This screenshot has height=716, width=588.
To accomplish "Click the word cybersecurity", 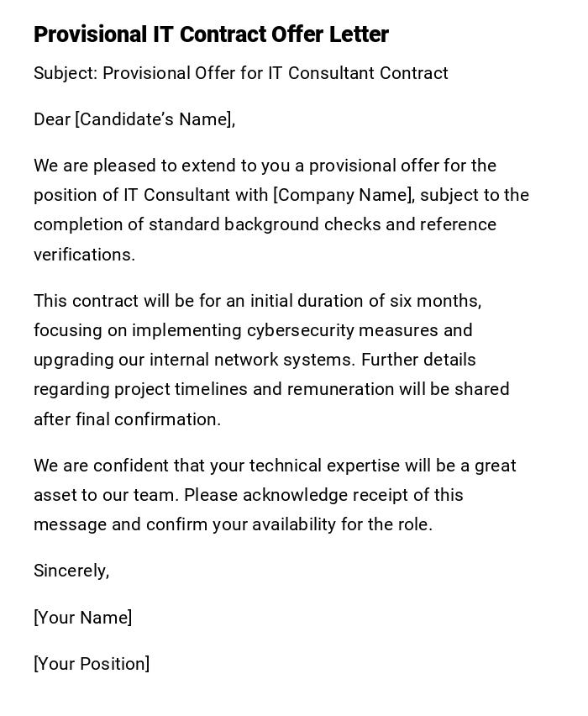I will [299, 330].
